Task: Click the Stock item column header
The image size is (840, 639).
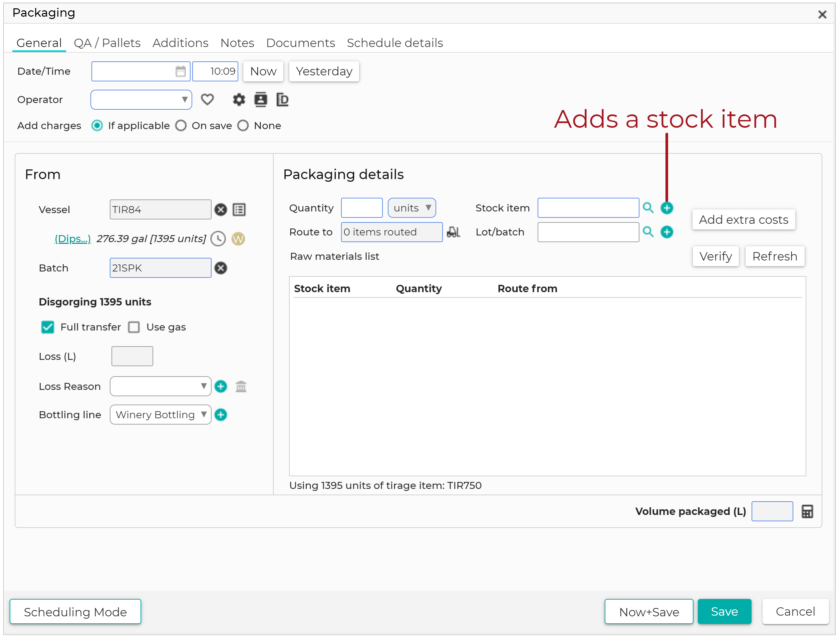Action: (322, 289)
